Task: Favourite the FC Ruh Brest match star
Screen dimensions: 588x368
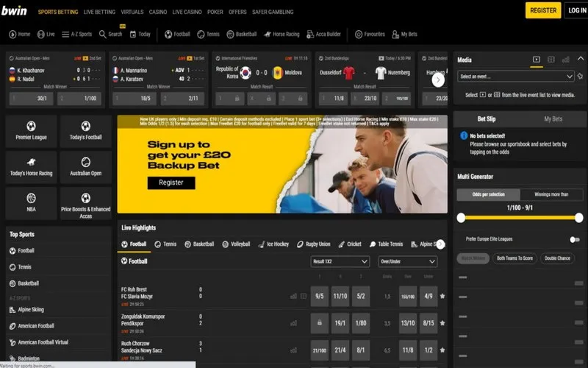Action: point(442,296)
